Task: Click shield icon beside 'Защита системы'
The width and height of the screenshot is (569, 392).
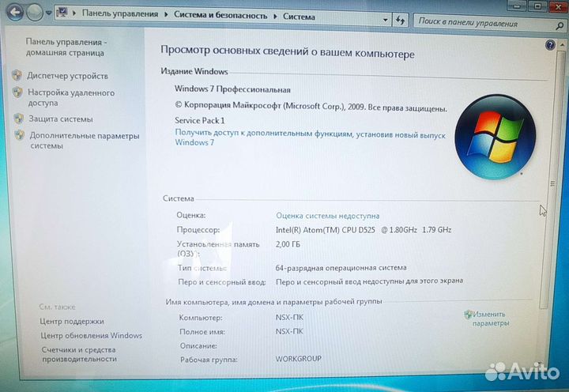Action: [x=18, y=119]
